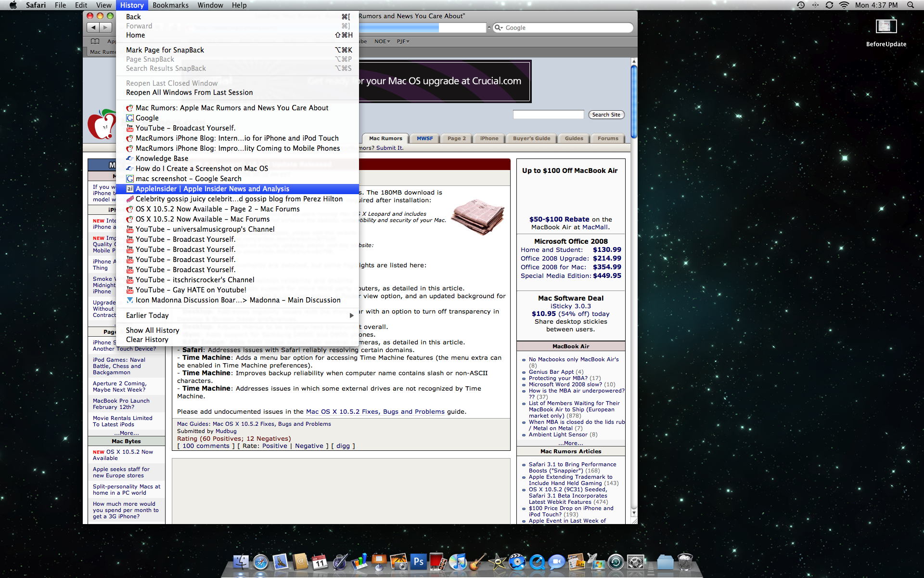924x578 pixels.
Task: Click the Wi-Fi status menu bar icon
Action: (844, 5)
